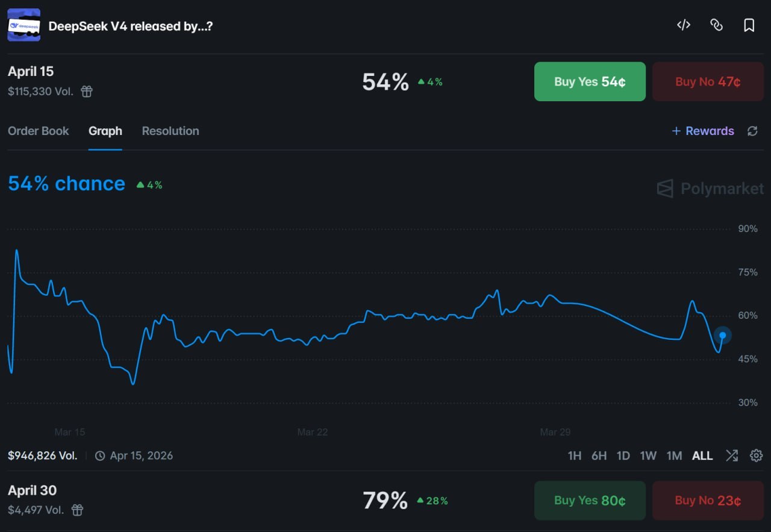Open the DeepSeek market thumbnail

pos(24,25)
